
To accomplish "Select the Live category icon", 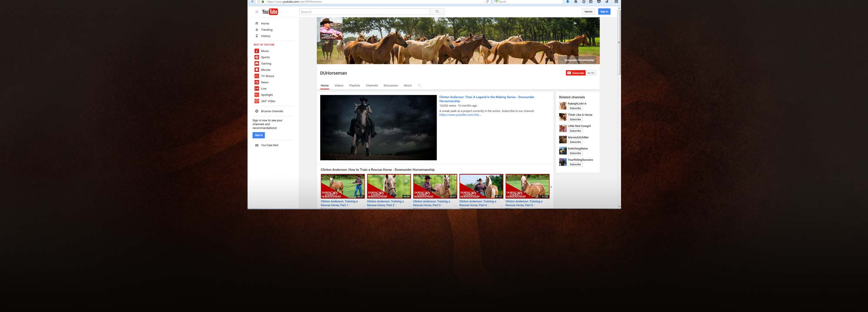I will [256, 88].
